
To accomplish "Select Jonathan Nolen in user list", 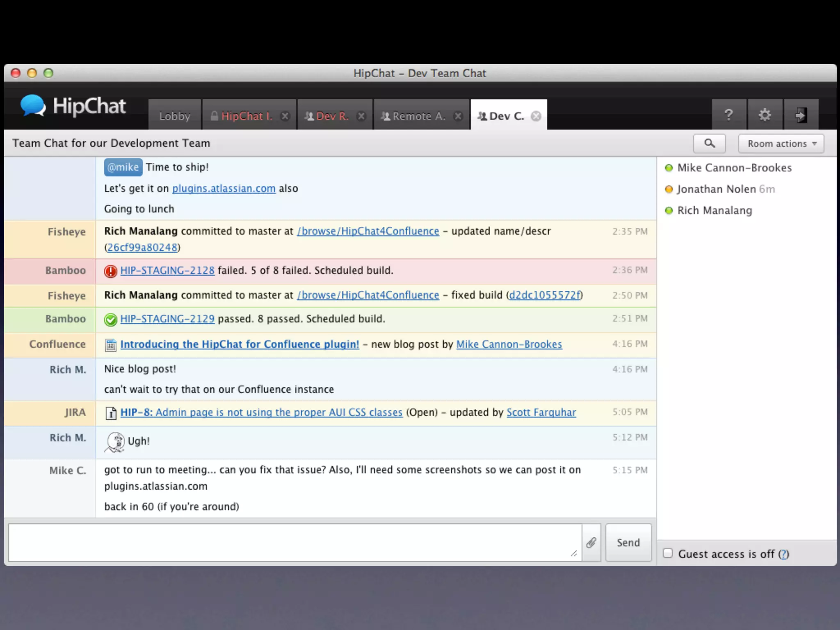I will coord(716,189).
